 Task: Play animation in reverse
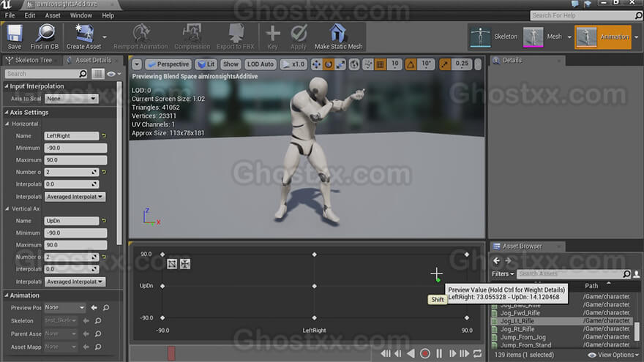tap(411, 353)
